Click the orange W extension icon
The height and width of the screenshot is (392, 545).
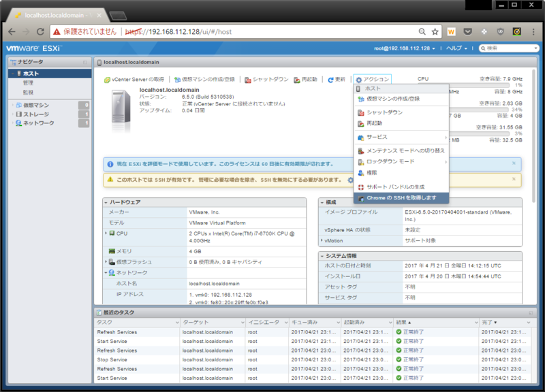click(x=451, y=31)
